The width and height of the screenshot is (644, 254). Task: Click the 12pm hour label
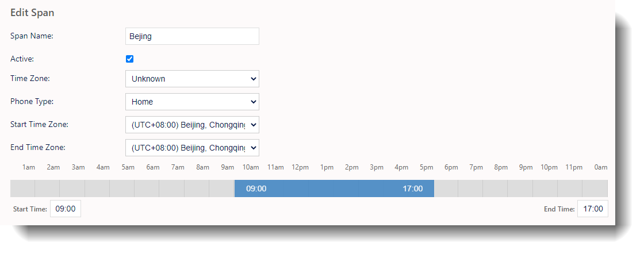(x=300, y=167)
